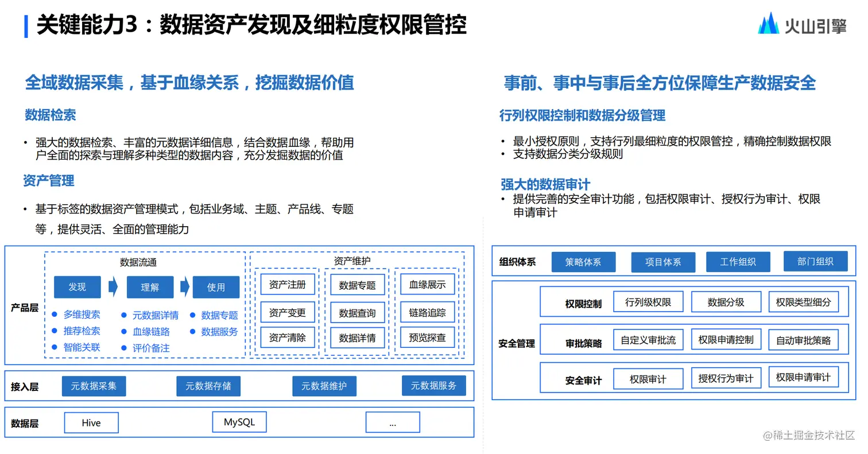Select the 数据服务 bullet item
The width and height of the screenshot is (868, 454).
coord(215,332)
